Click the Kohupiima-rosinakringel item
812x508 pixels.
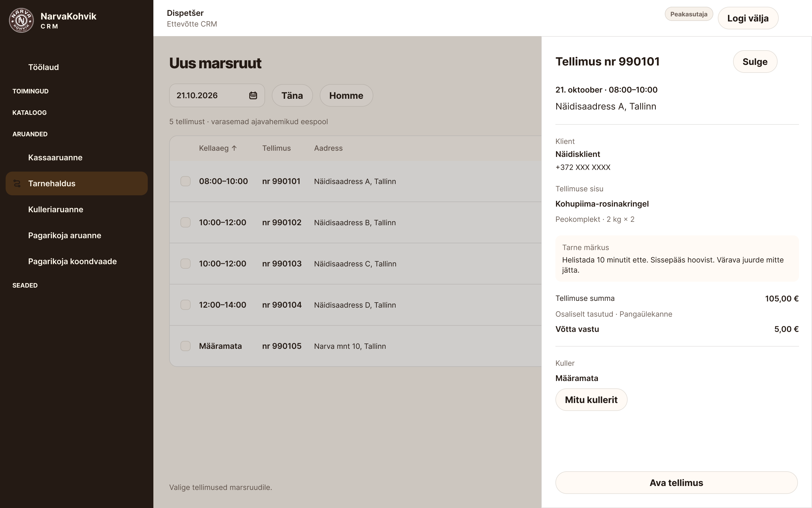[602, 204]
